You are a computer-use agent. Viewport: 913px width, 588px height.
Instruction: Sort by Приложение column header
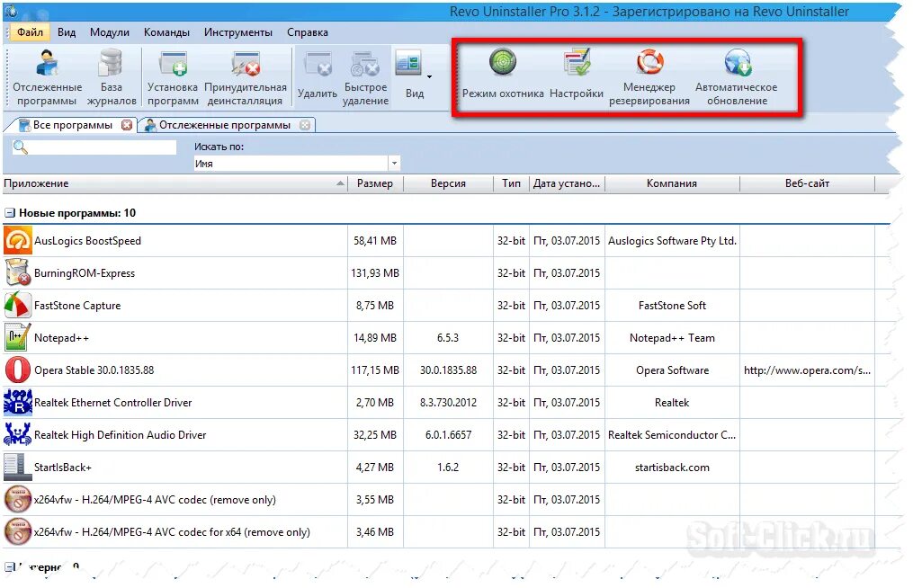(x=175, y=183)
